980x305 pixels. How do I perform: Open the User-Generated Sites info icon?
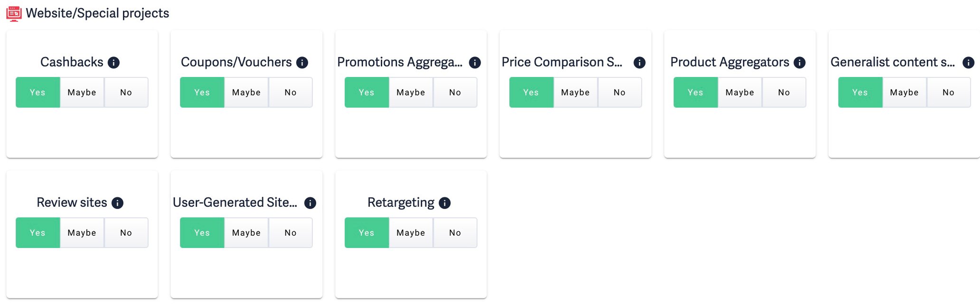point(310,202)
